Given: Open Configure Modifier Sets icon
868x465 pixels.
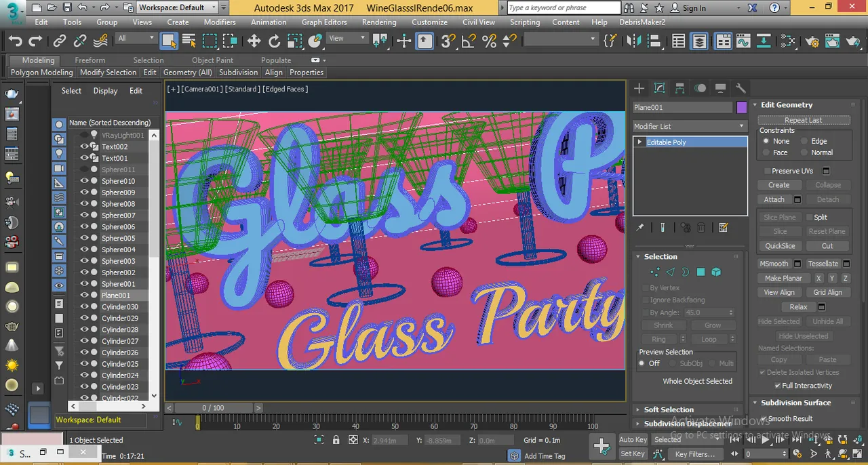Looking at the screenshot, I should [723, 228].
